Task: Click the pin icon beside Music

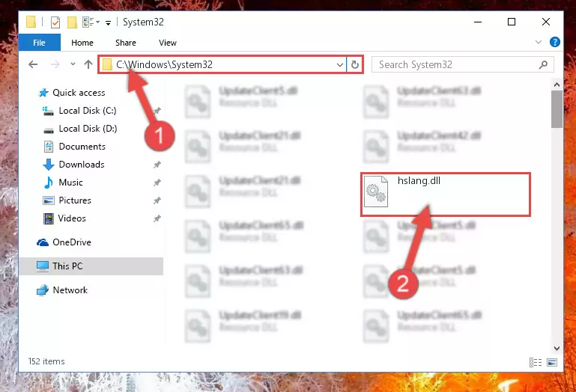Action: (x=157, y=183)
